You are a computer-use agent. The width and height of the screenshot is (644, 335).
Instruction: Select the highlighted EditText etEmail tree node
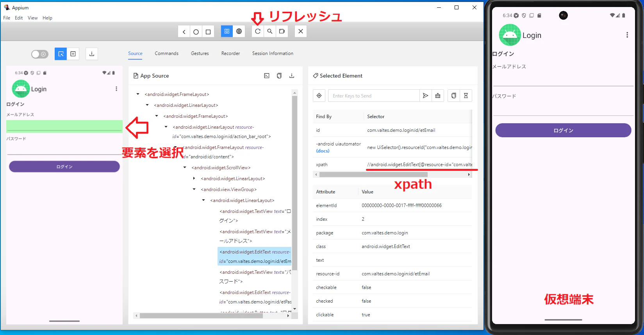255,257
